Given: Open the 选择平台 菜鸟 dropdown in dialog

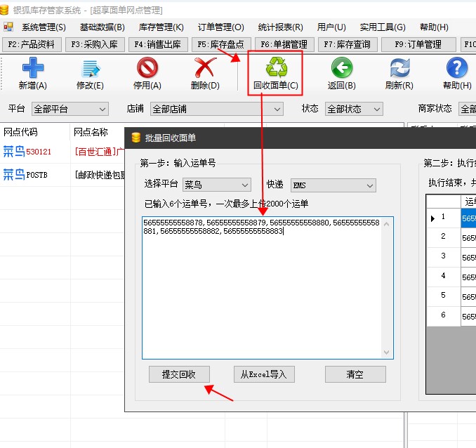Looking at the screenshot, I should [x=216, y=185].
